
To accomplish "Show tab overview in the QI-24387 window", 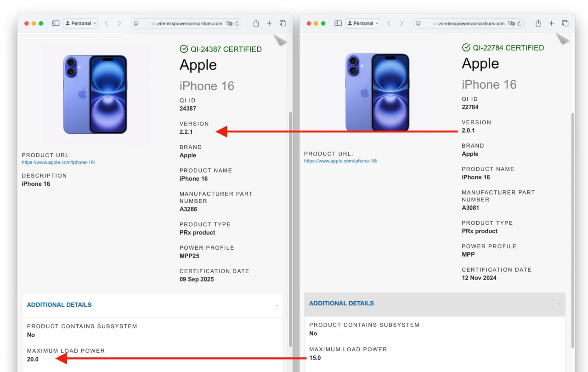I will [x=283, y=23].
